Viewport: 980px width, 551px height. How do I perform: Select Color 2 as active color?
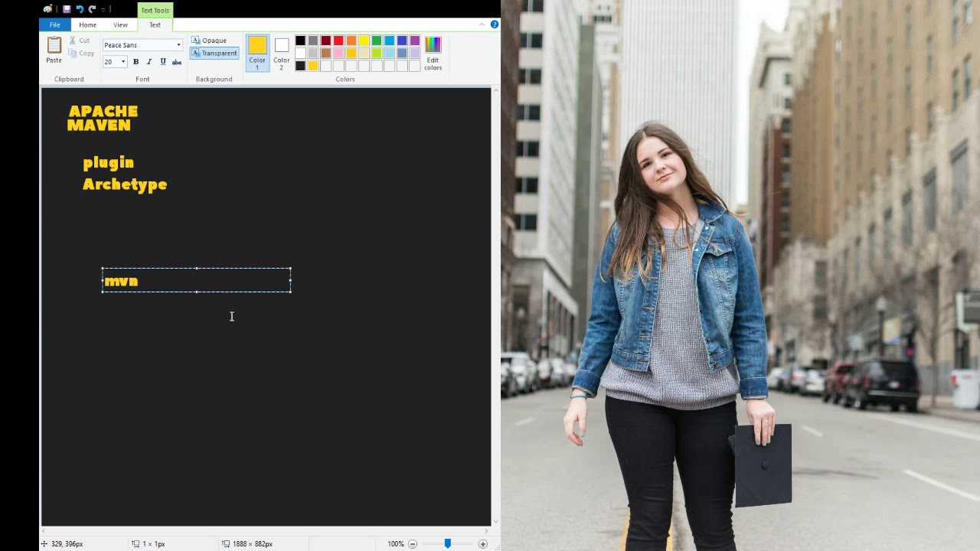coord(282,53)
